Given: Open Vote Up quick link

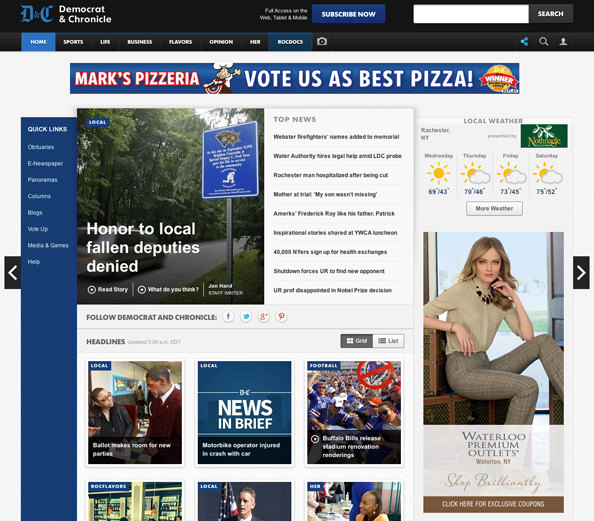Looking at the screenshot, I should (38, 229).
